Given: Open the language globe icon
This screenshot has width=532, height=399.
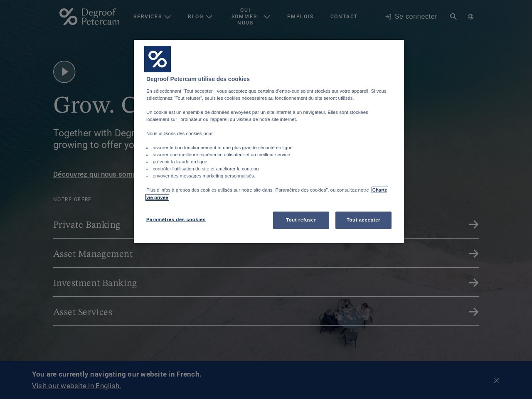Looking at the screenshot, I should (x=470, y=17).
